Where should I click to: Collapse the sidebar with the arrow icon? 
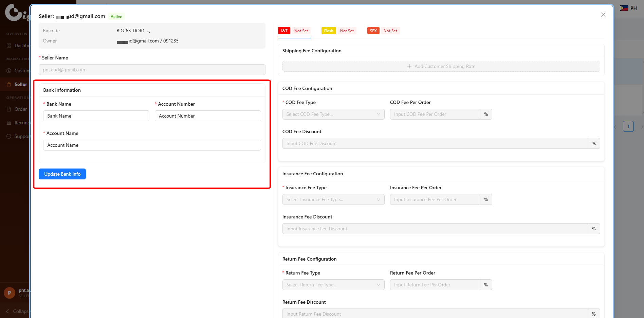[x=7, y=311]
